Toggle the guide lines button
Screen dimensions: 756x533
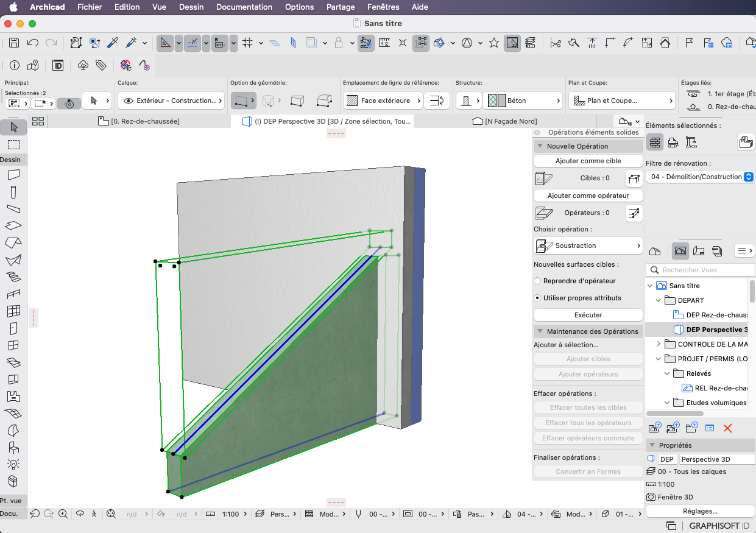164,43
